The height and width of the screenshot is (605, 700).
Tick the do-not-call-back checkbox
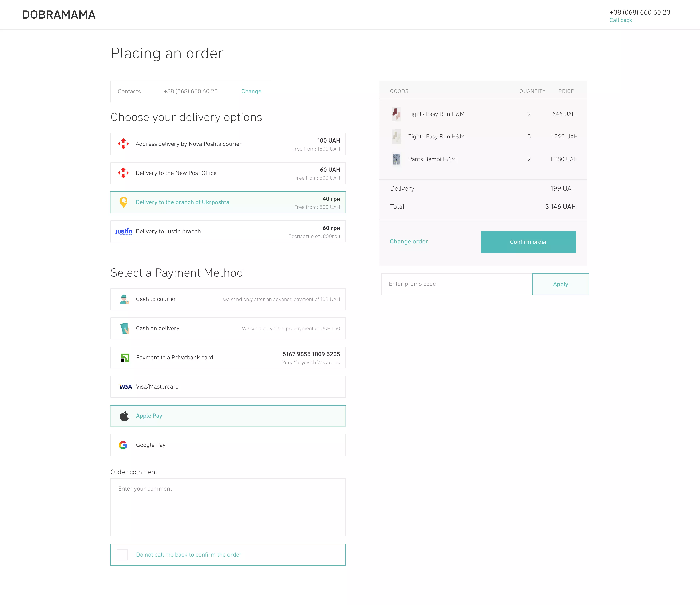[122, 555]
